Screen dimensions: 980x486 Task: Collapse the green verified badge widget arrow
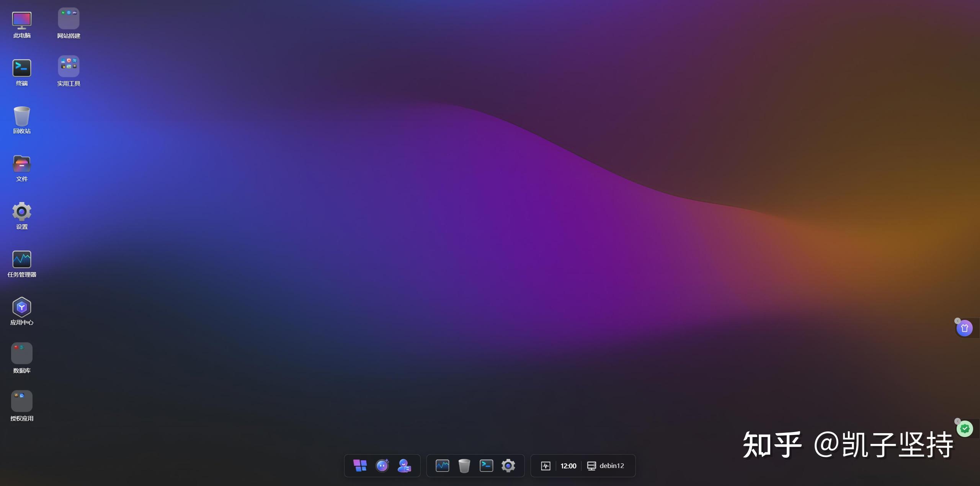click(x=957, y=421)
